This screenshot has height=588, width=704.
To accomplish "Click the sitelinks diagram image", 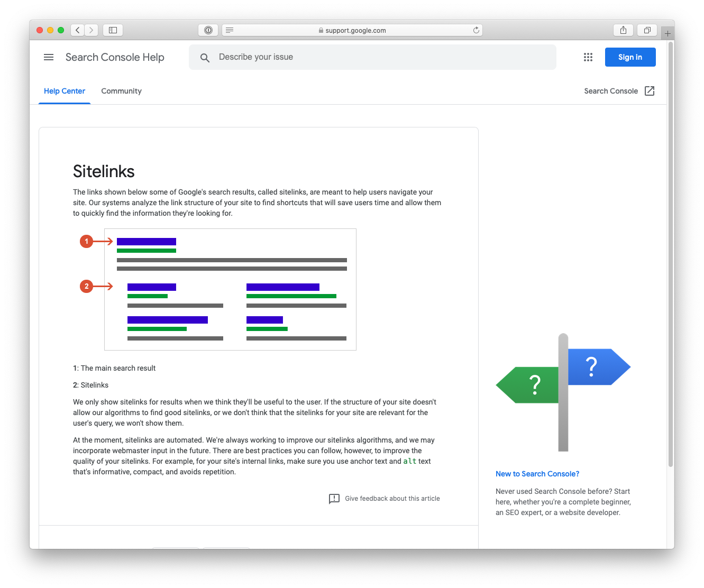I will tap(218, 289).
